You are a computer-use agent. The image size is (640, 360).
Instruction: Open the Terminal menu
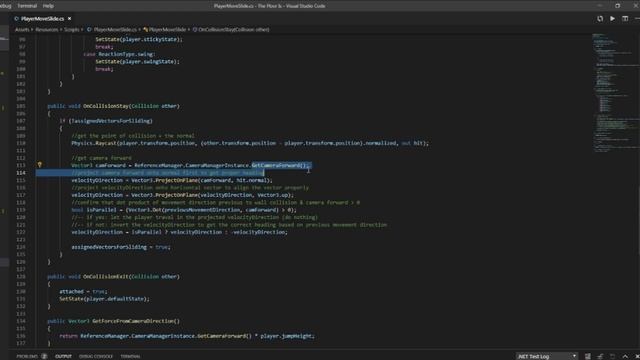27,6
